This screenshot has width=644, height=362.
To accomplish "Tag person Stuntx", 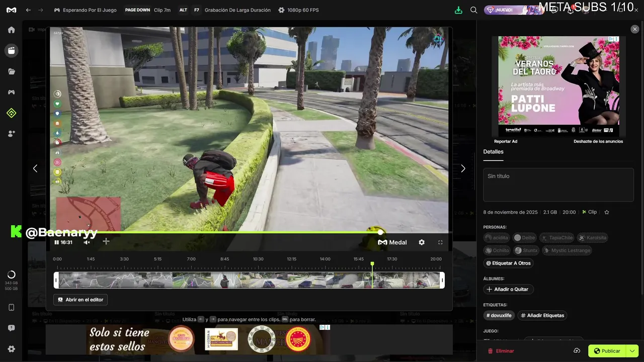I will [526, 250].
